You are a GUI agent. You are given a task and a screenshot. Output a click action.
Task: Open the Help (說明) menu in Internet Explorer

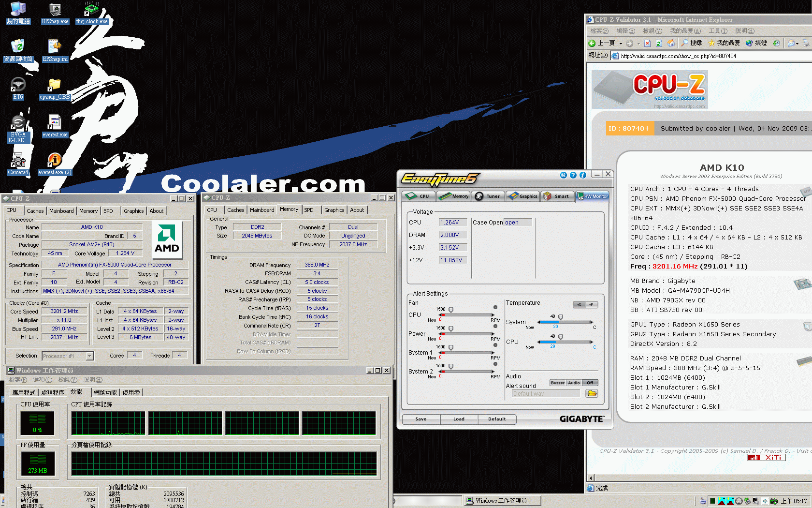(744, 31)
